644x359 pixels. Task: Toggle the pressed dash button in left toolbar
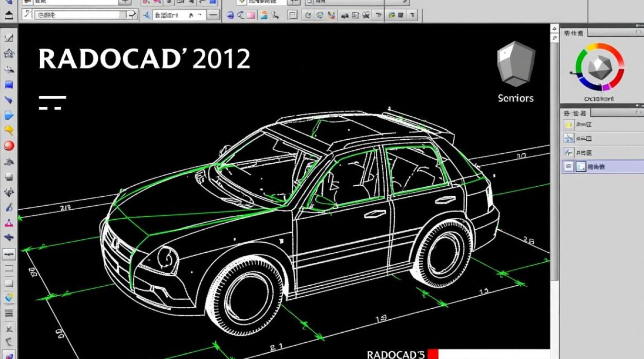[x=9, y=254]
